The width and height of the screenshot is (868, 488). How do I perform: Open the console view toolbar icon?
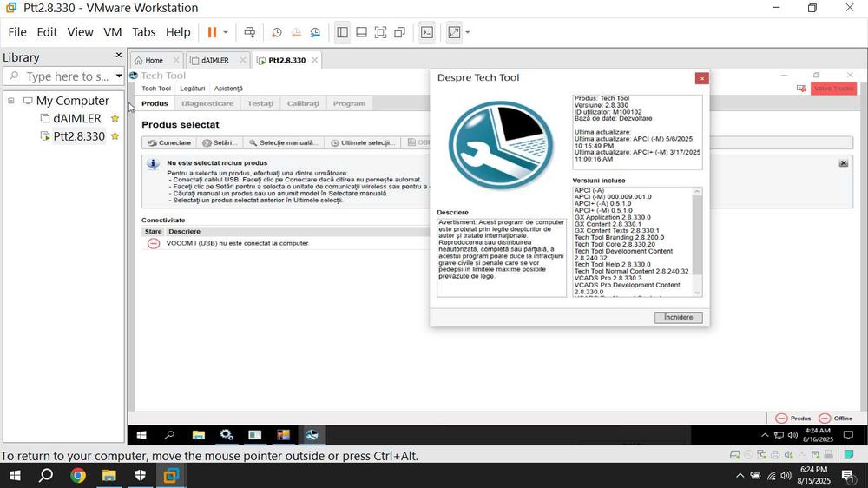427,32
